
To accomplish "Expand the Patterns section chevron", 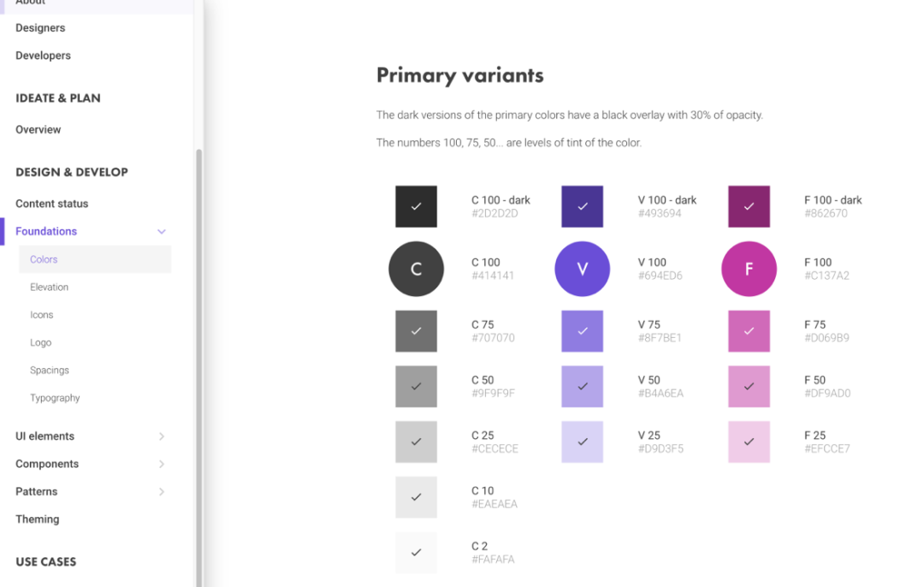I will (x=161, y=492).
